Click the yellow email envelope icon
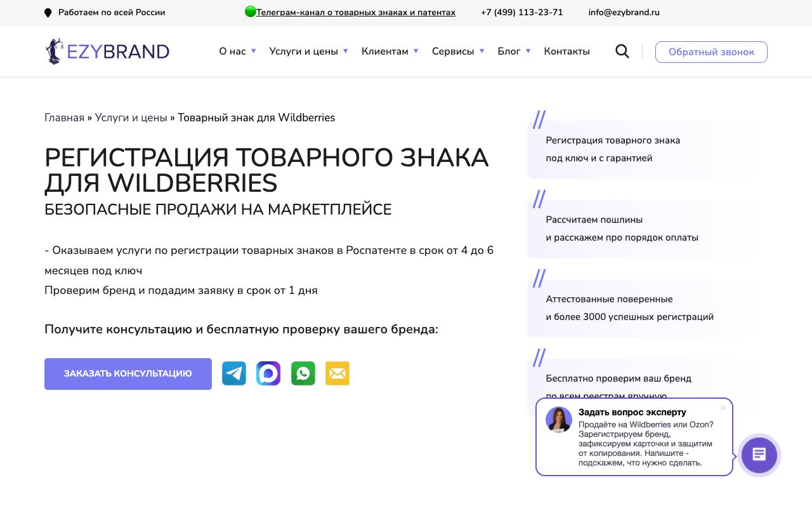812x508 pixels. click(337, 373)
